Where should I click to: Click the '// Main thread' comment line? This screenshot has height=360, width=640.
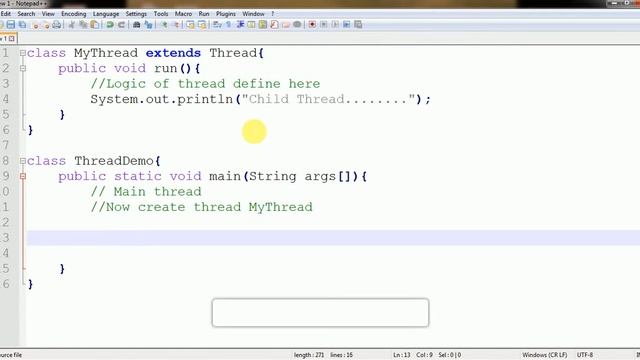click(146, 192)
